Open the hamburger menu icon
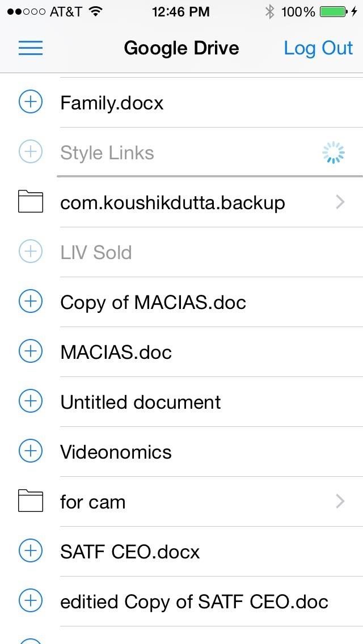Image resolution: width=363 pixels, height=644 pixels. 31,48
